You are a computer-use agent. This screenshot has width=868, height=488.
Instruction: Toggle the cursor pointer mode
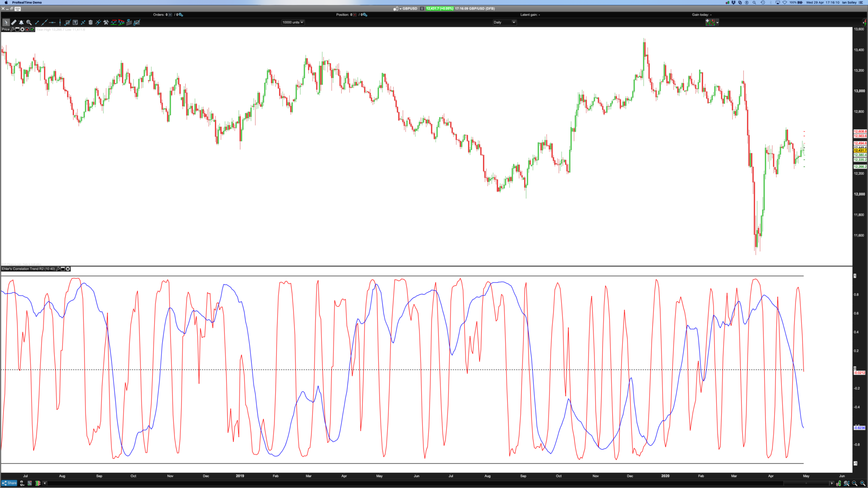6,22
